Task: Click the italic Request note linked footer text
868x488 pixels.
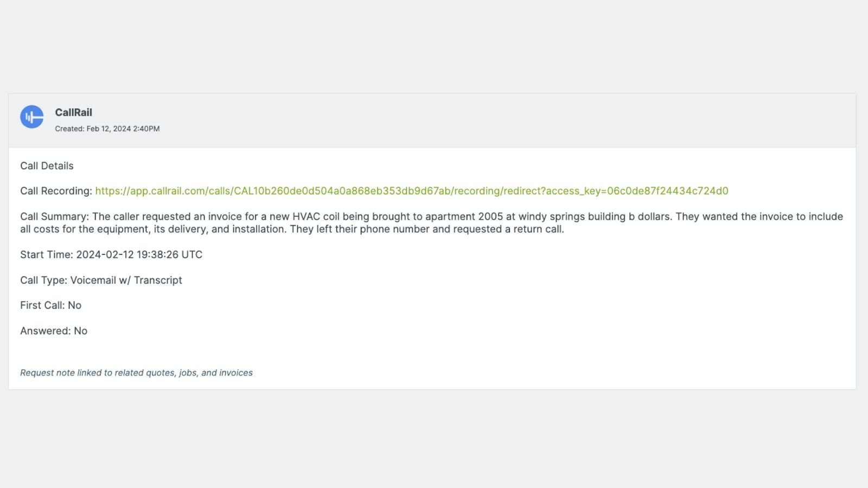Action: [x=136, y=373]
